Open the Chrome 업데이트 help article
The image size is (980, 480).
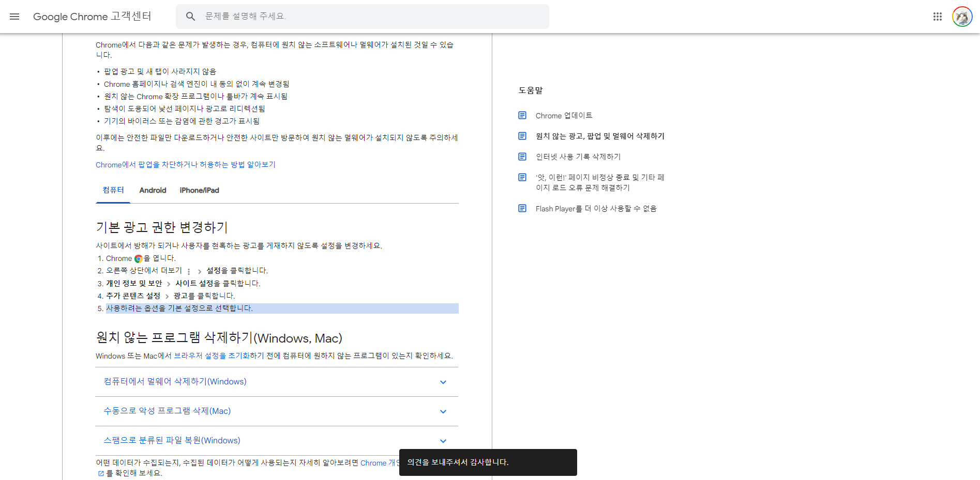tap(564, 115)
